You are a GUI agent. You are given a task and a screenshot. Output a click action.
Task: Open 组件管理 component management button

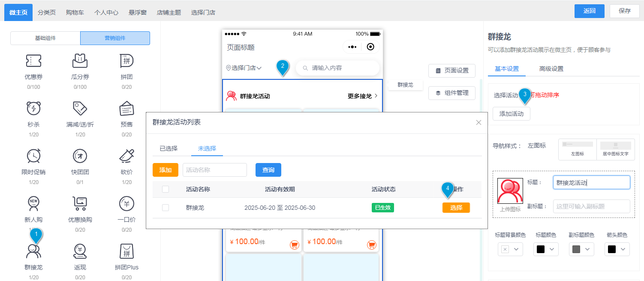point(452,93)
